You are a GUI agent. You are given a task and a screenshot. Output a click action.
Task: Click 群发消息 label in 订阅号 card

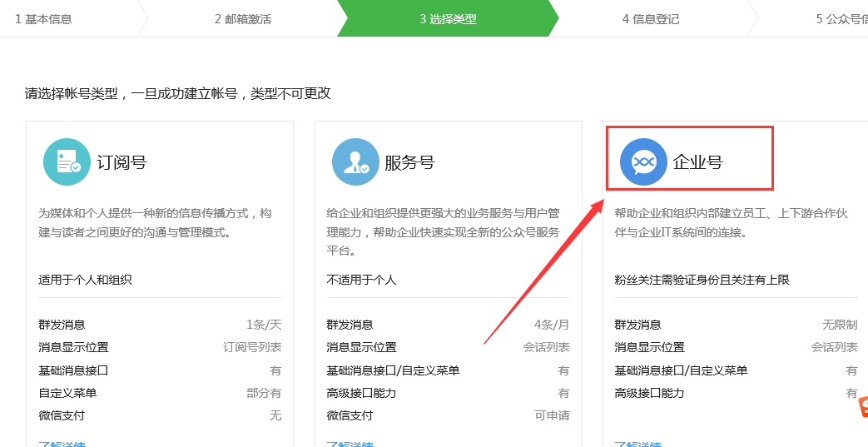tap(62, 325)
